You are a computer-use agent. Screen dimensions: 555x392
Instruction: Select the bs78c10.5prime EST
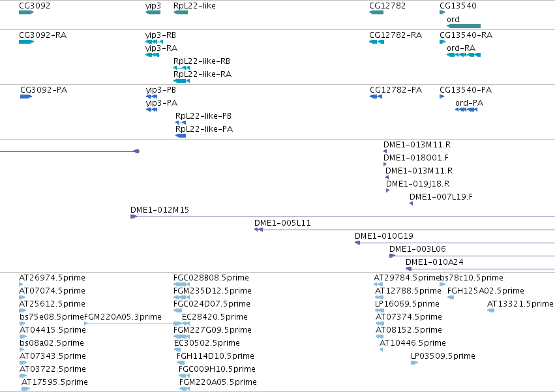tap(442, 284)
